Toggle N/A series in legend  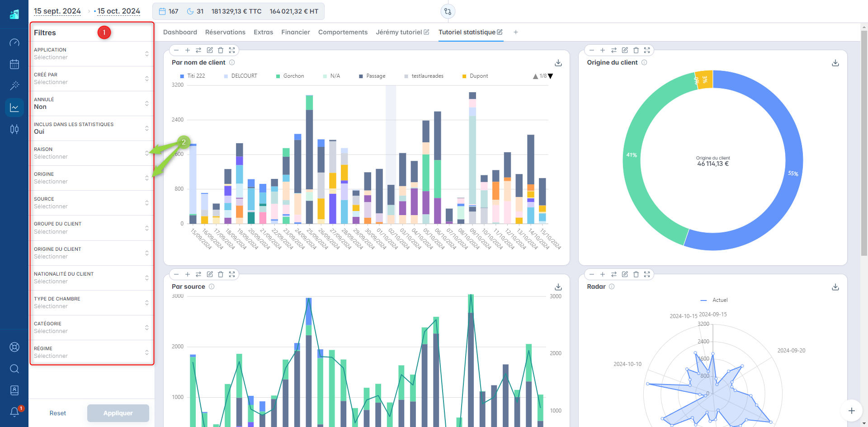coord(331,76)
